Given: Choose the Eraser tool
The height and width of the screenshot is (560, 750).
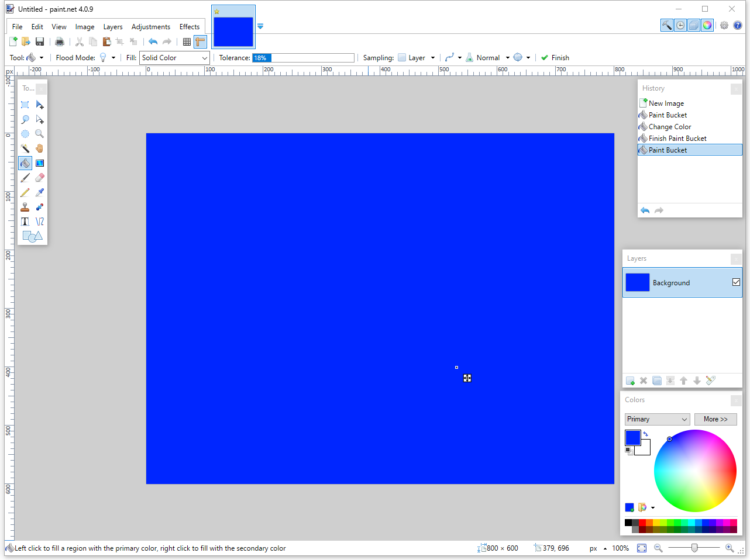Looking at the screenshot, I should coord(40,178).
